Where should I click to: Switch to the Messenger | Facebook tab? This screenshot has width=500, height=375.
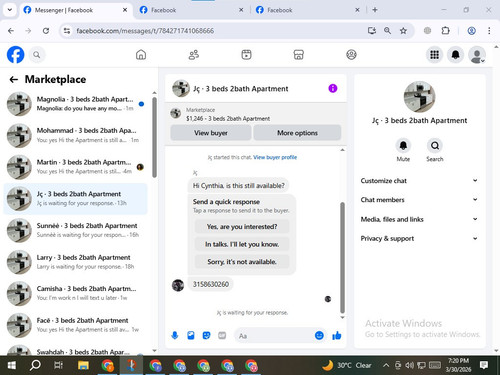coord(76,10)
